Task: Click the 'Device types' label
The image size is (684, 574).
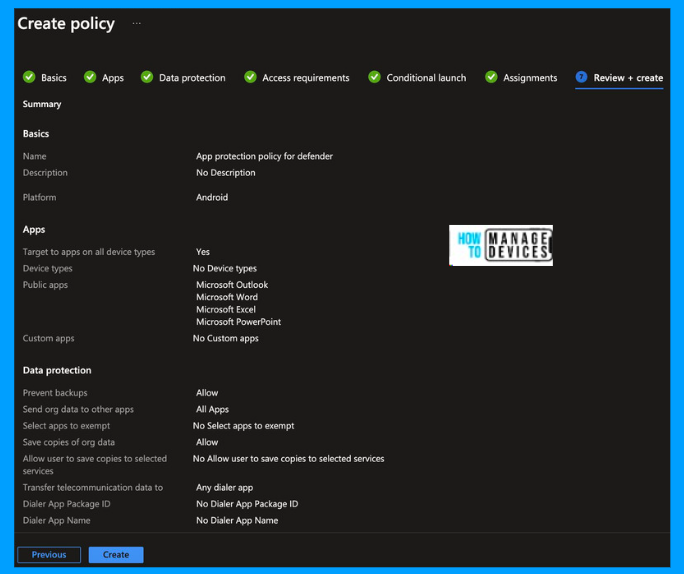Action: click(48, 268)
